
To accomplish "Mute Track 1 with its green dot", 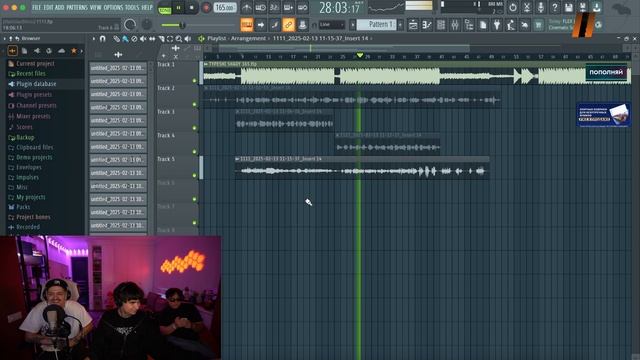I will pos(195,81).
